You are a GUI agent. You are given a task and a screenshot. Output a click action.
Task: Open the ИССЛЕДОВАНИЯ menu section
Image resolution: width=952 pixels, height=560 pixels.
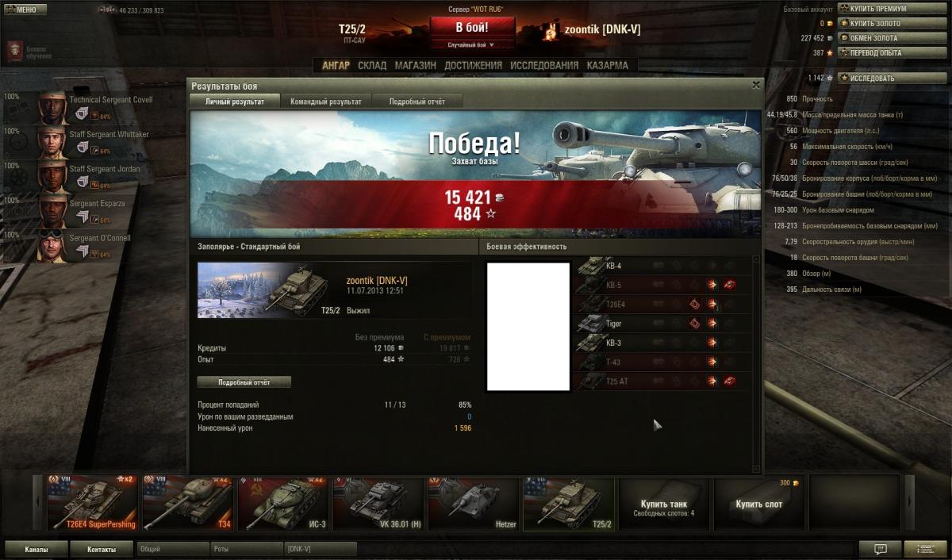pos(544,66)
